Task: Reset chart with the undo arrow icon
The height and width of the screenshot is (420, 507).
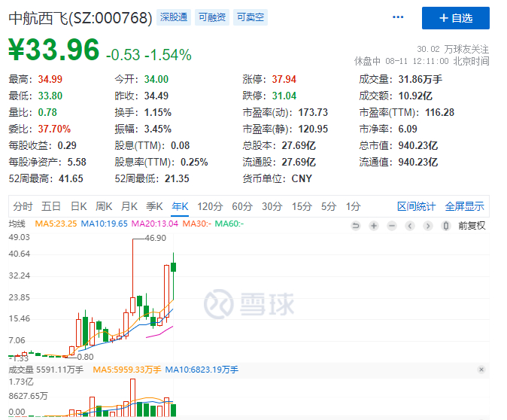Action: click(356, 226)
